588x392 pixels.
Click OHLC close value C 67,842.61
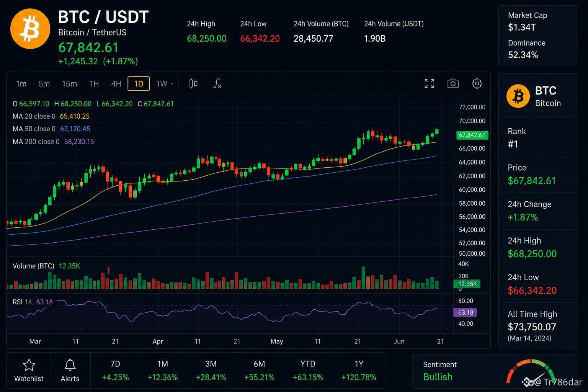click(x=155, y=104)
